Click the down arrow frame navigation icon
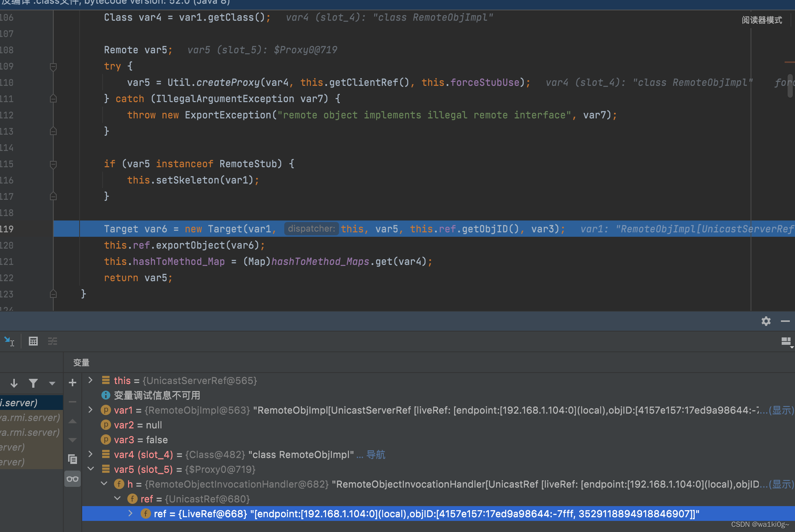Viewport: 795px width, 532px height. click(14, 383)
